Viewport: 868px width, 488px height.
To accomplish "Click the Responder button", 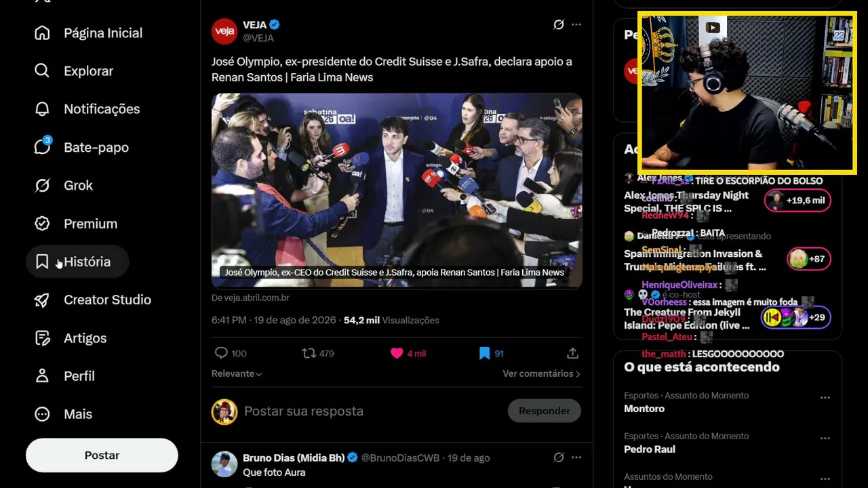I will (545, 411).
